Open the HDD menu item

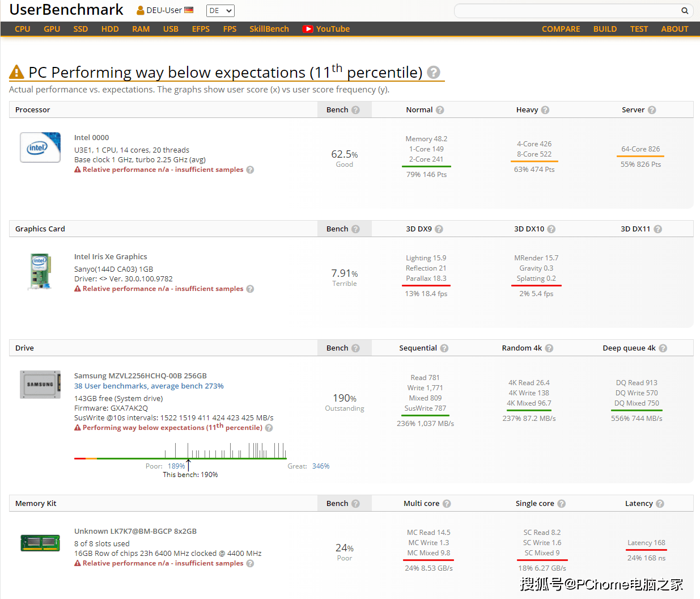click(x=110, y=29)
